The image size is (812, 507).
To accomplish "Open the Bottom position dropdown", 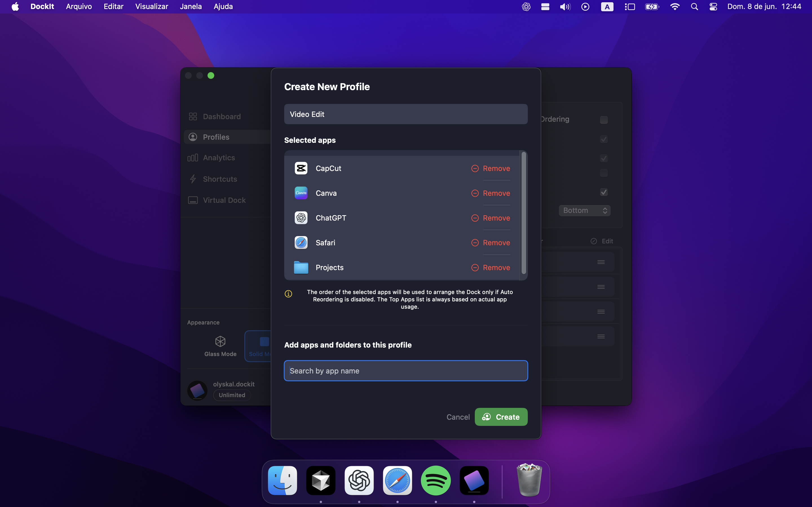I will (584, 211).
